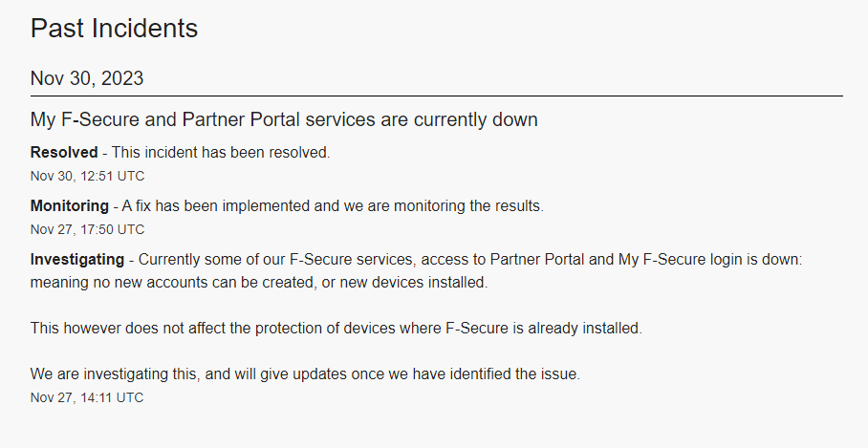The height and width of the screenshot is (448, 868).
Task: Click the 'meaning no new accounts can be created' line
Action: pyautogui.click(x=172, y=282)
